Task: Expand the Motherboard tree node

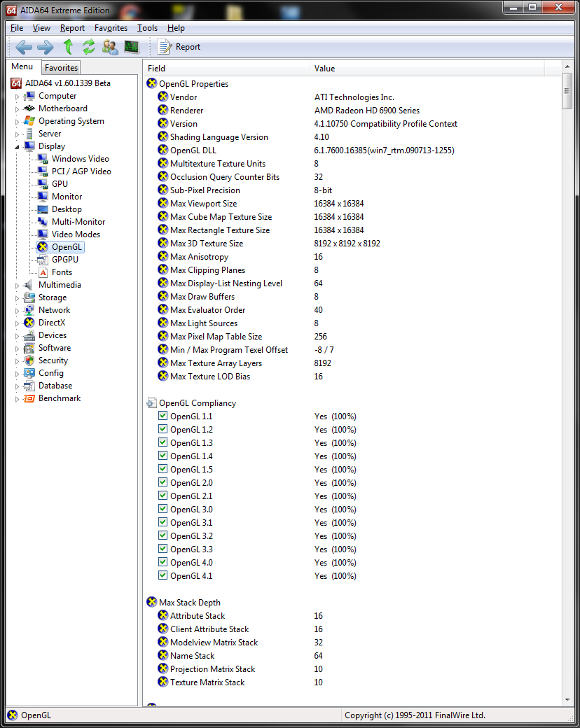Action: click(18, 109)
